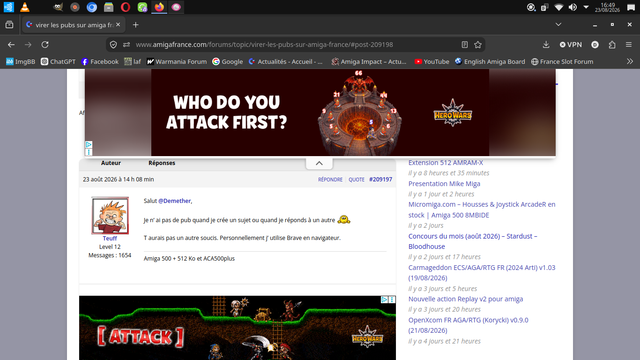This screenshot has height=360, width=640.
Task: Toggle reader view in address bar
Action: pyautogui.click(x=464, y=44)
